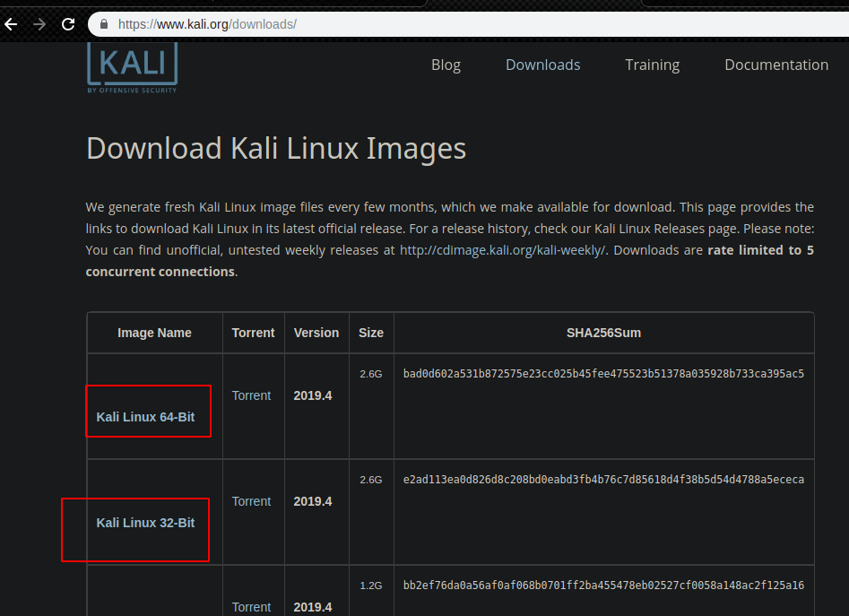Click the SHA256Sum column header
The width and height of the screenshot is (849, 616).
(x=603, y=332)
